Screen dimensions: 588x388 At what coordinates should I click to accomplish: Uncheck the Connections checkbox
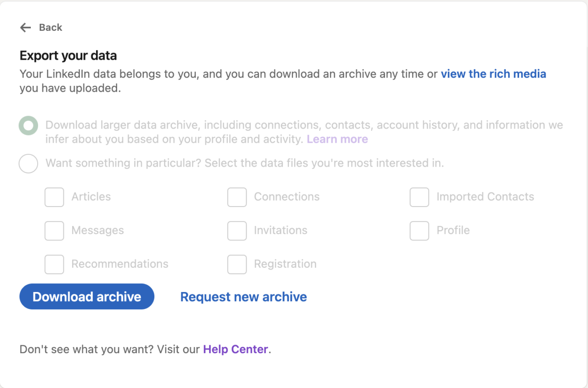tap(237, 197)
